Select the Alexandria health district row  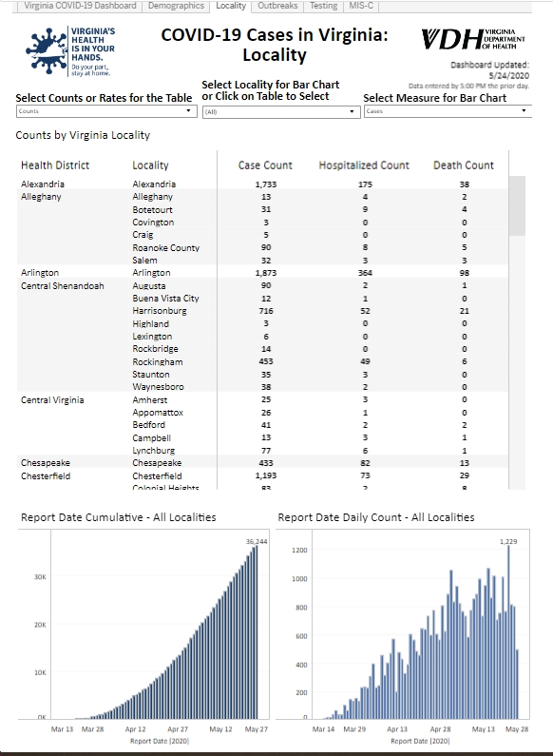point(262,184)
